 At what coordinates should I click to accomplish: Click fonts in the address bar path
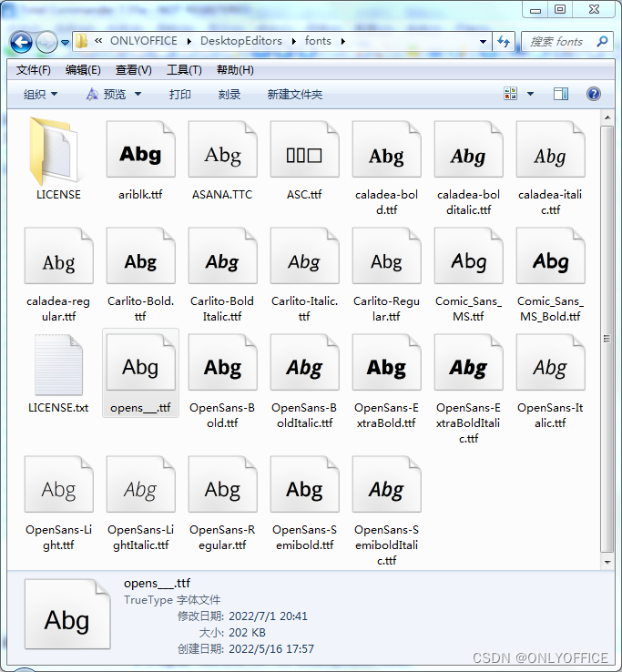click(318, 41)
